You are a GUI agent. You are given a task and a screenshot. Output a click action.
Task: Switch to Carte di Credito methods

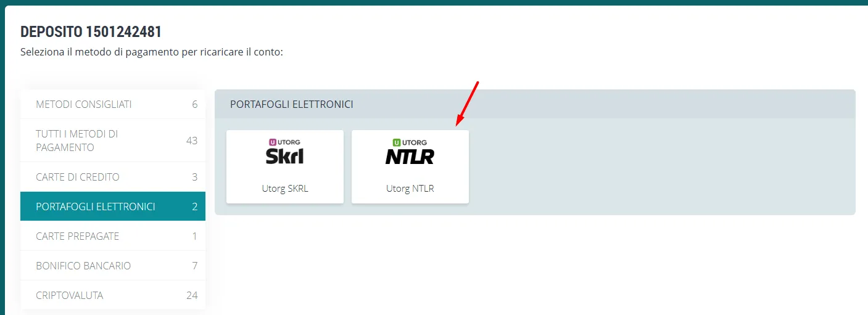(78, 177)
